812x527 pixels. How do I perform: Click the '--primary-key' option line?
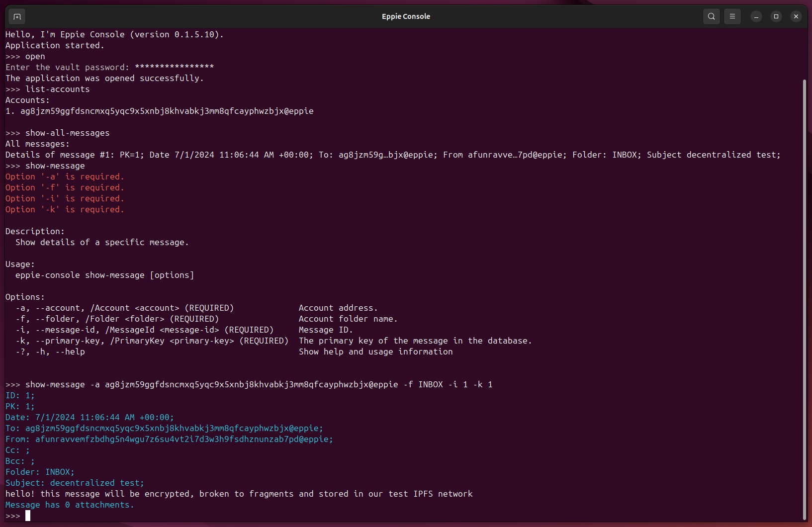point(273,341)
